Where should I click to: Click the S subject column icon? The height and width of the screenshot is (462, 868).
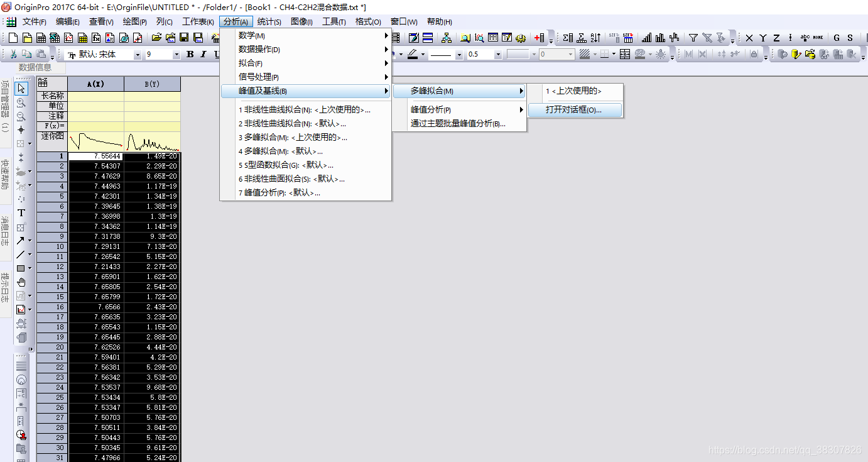[850, 38]
